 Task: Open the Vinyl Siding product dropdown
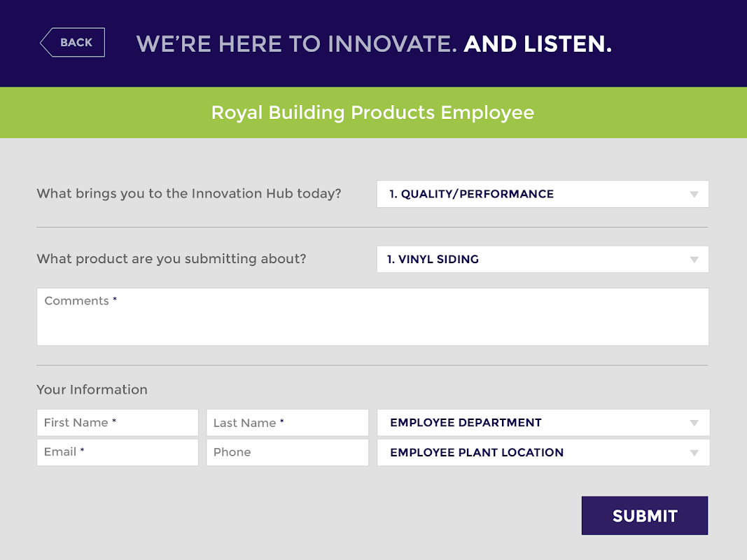543,259
